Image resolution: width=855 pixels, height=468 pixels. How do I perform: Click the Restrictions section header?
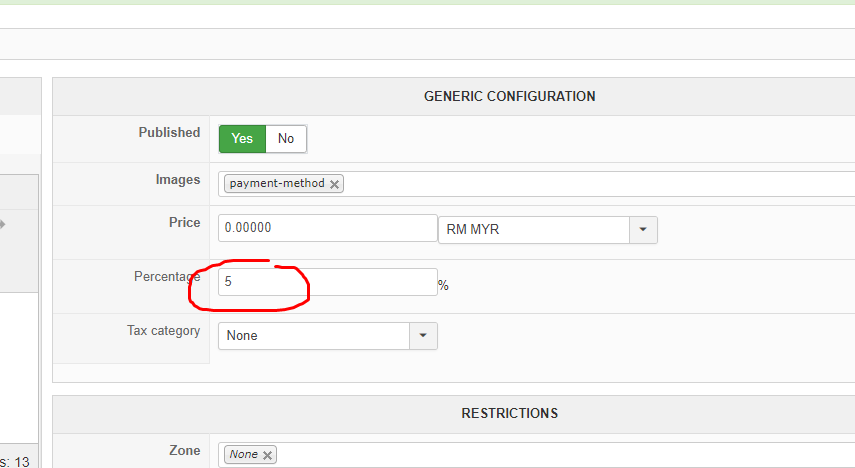(509, 413)
